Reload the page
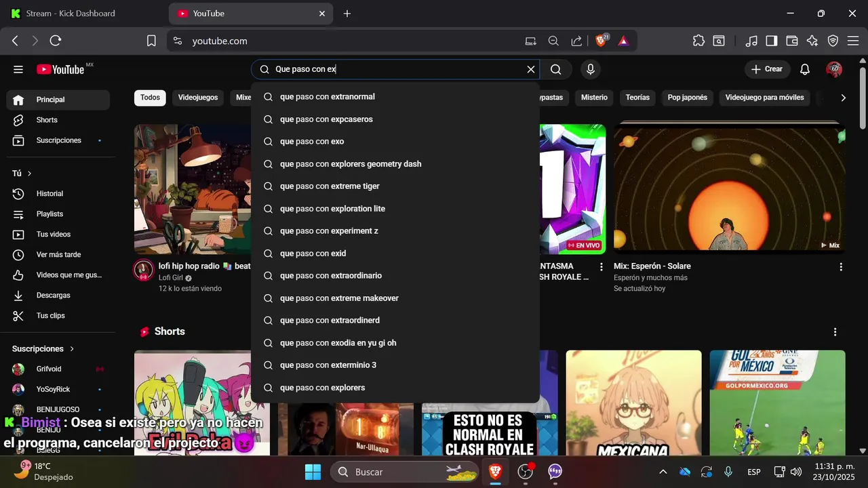 pyautogui.click(x=56, y=41)
